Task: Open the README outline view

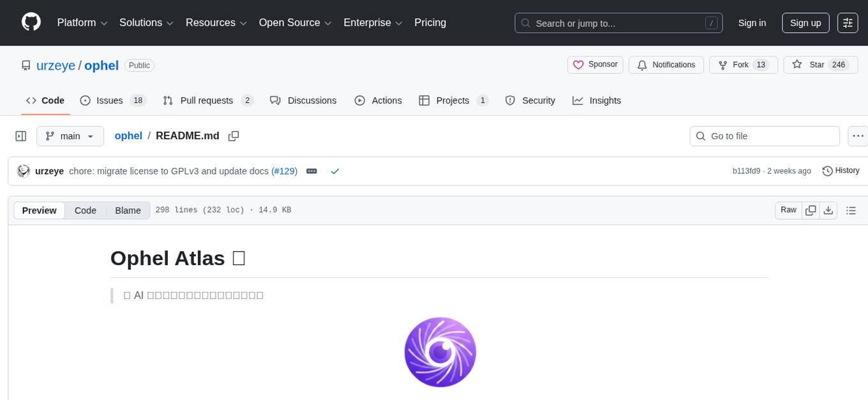Action: pyautogui.click(x=851, y=210)
